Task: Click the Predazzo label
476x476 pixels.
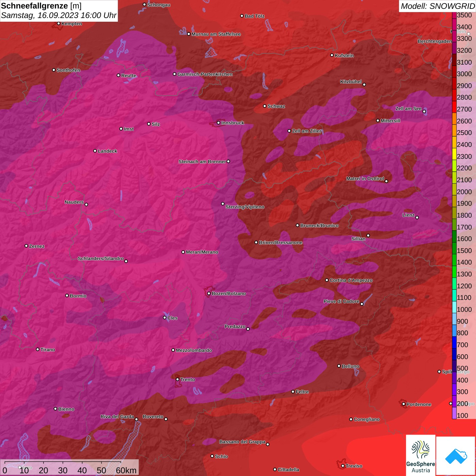Action: (235, 326)
